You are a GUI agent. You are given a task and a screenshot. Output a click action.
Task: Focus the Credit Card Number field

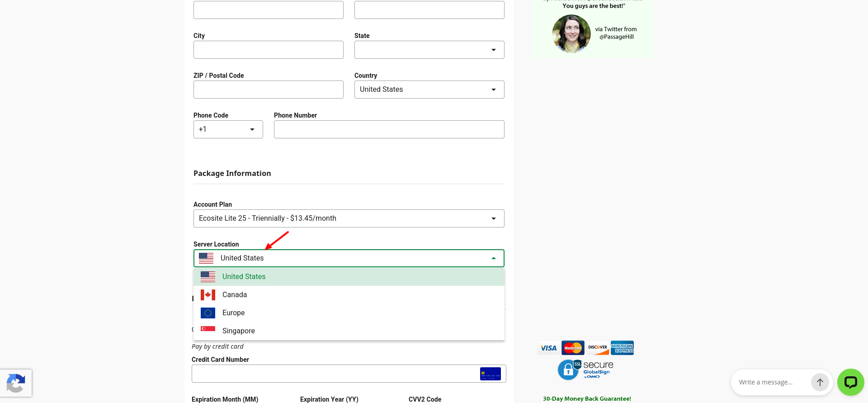pos(349,374)
